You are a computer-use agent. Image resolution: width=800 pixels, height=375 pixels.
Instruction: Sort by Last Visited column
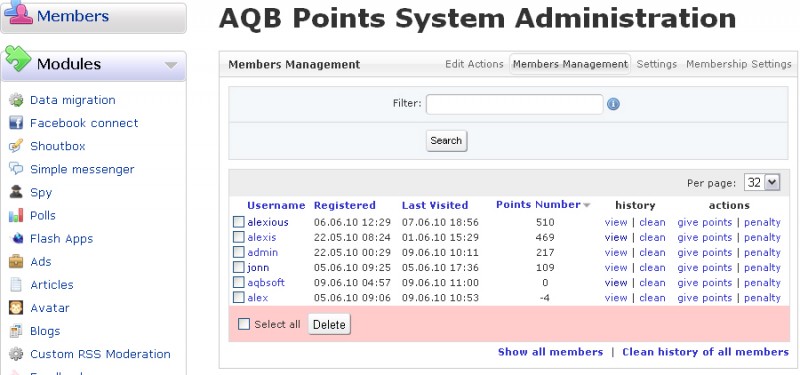tap(435, 206)
